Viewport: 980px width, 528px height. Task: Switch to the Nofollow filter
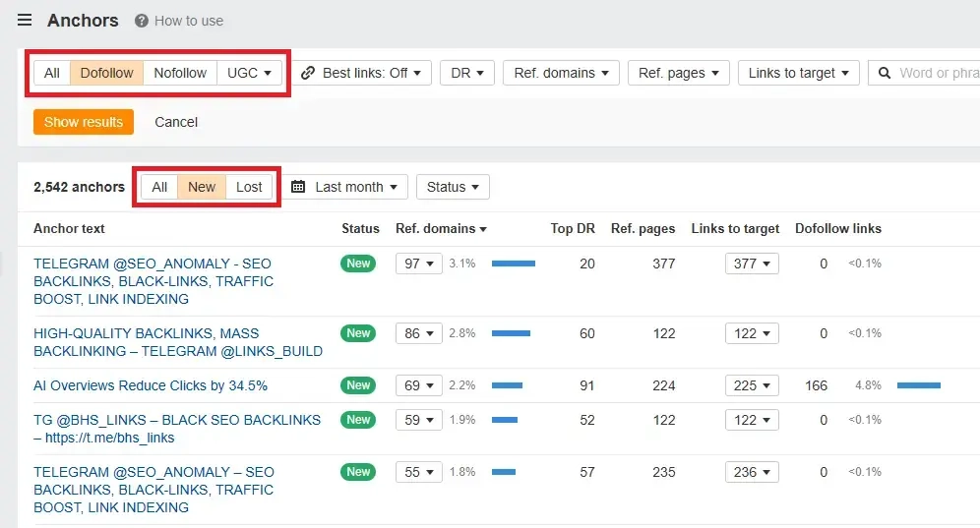coord(180,73)
